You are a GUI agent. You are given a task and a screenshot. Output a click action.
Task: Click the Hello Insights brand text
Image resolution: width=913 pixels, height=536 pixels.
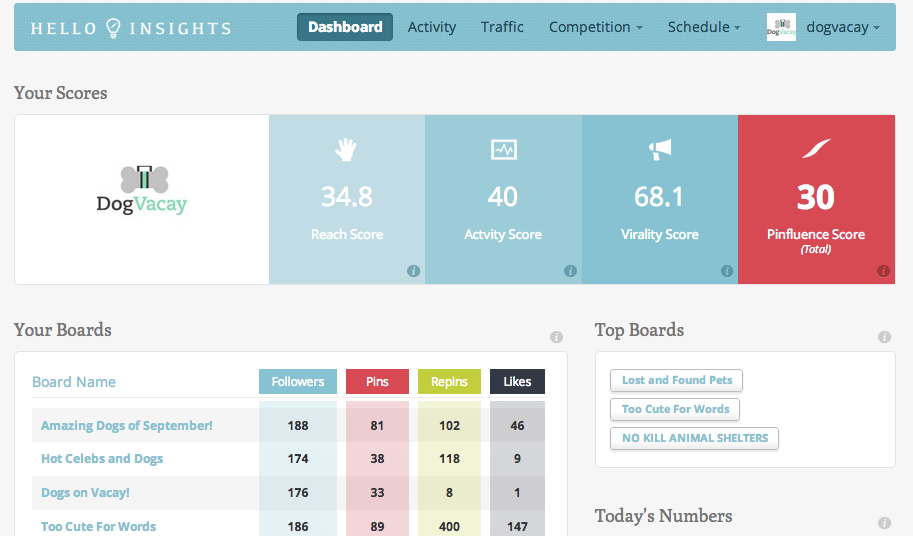tap(131, 28)
